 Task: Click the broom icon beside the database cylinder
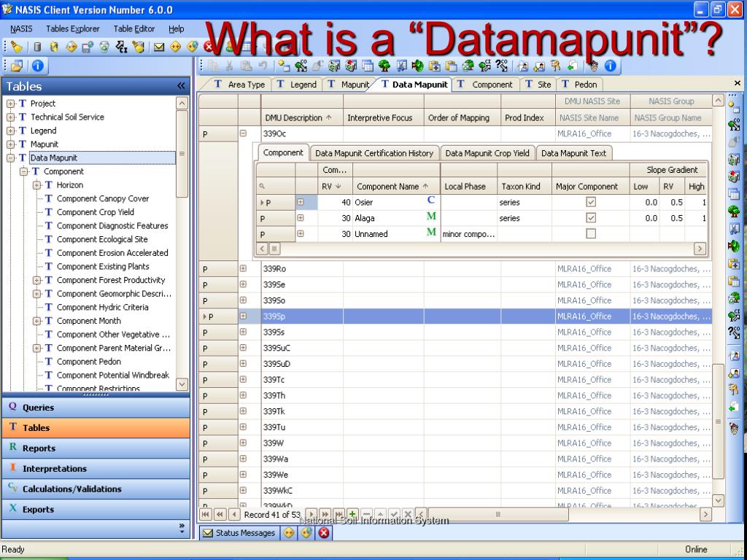[x=17, y=47]
